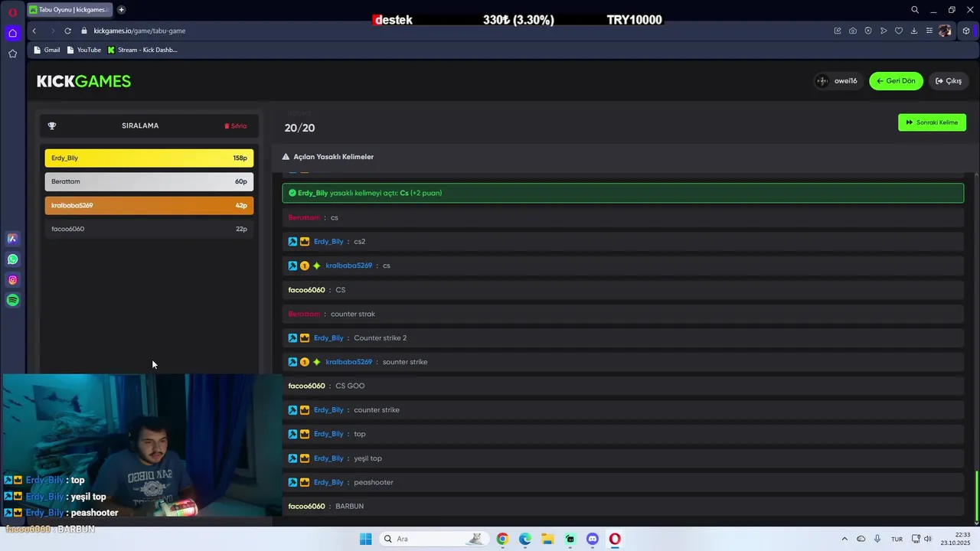Click the Geri Dön button

click(x=896, y=81)
